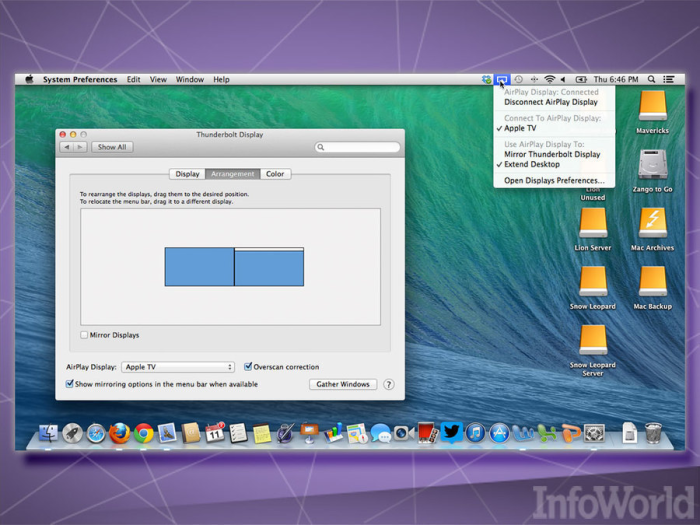Uncheck Overscan correction

tap(248, 367)
